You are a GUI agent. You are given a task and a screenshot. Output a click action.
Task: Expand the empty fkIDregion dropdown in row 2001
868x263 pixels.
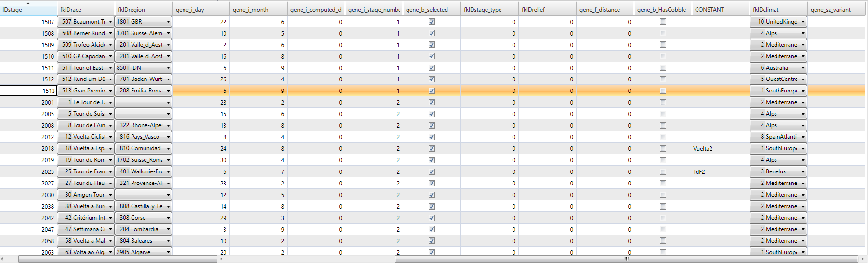pos(168,103)
